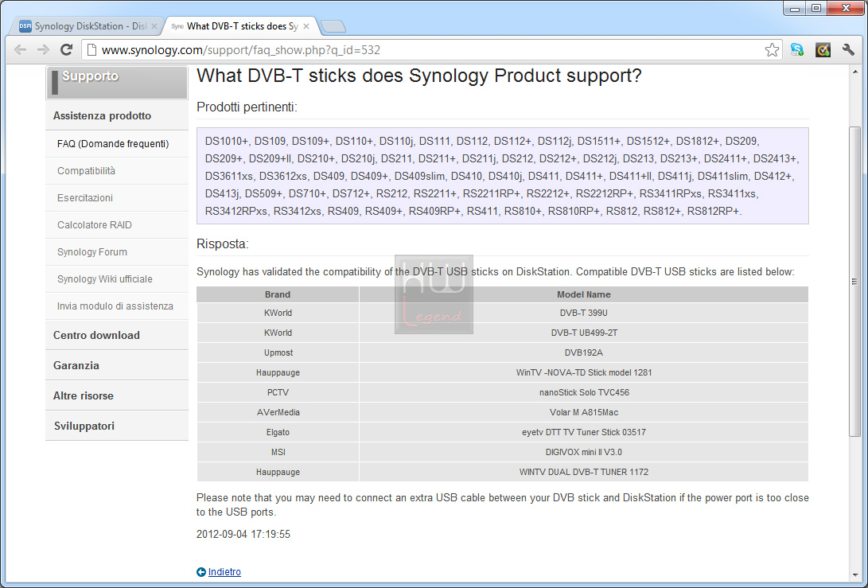Select Volar M A815Mac cell

(x=583, y=412)
